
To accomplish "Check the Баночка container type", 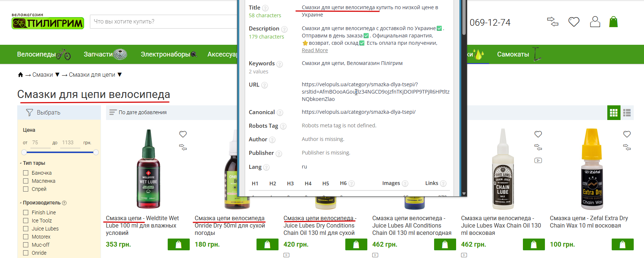I will pos(26,173).
